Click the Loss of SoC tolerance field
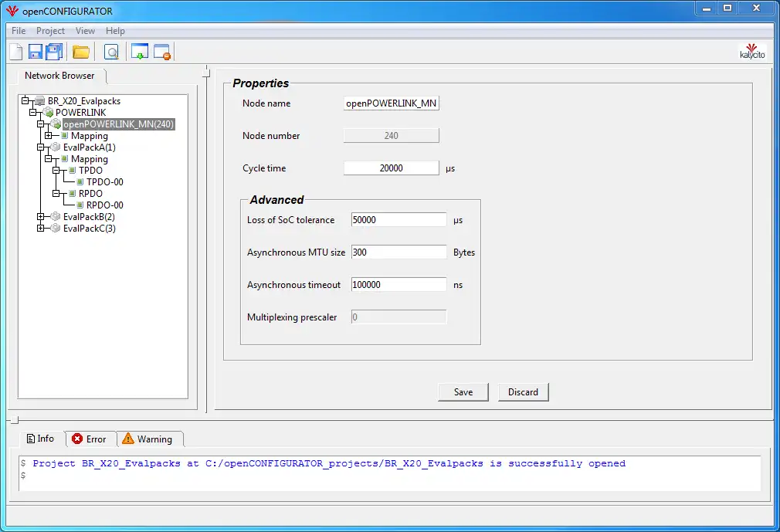Image resolution: width=780 pixels, height=532 pixels. pos(398,220)
